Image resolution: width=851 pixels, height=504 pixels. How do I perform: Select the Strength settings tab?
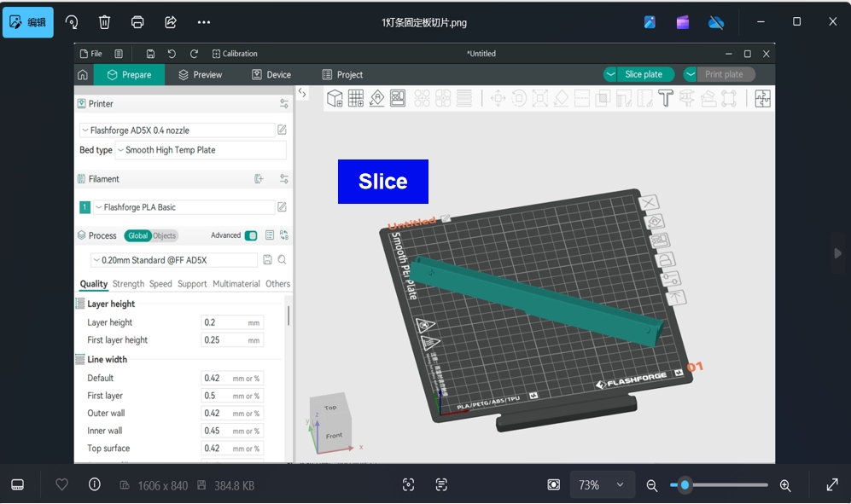tap(128, 284)
